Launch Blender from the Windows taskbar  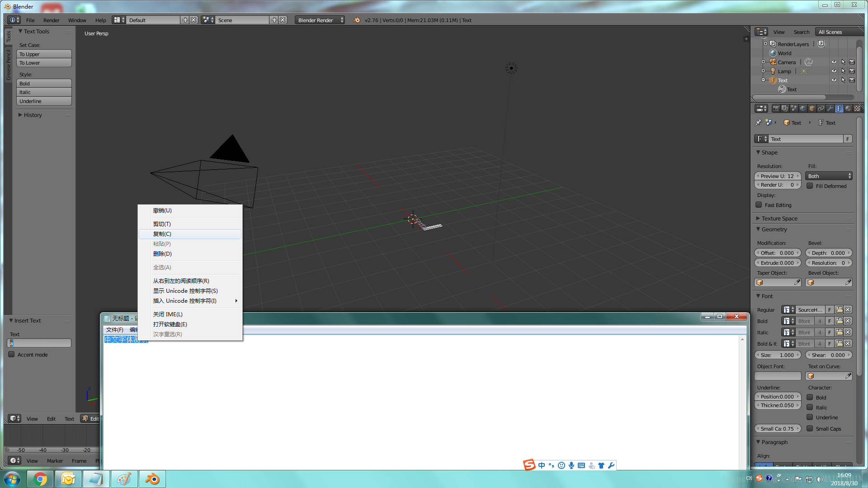(152, 479)
